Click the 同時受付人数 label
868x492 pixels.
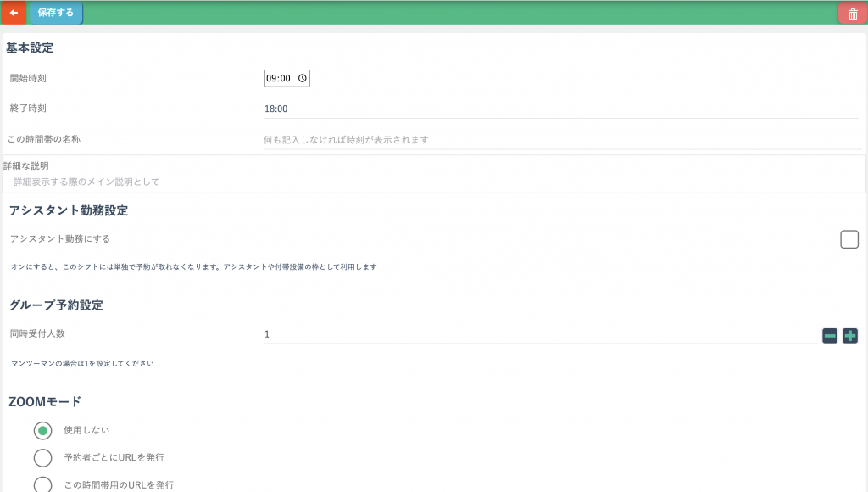37,334
